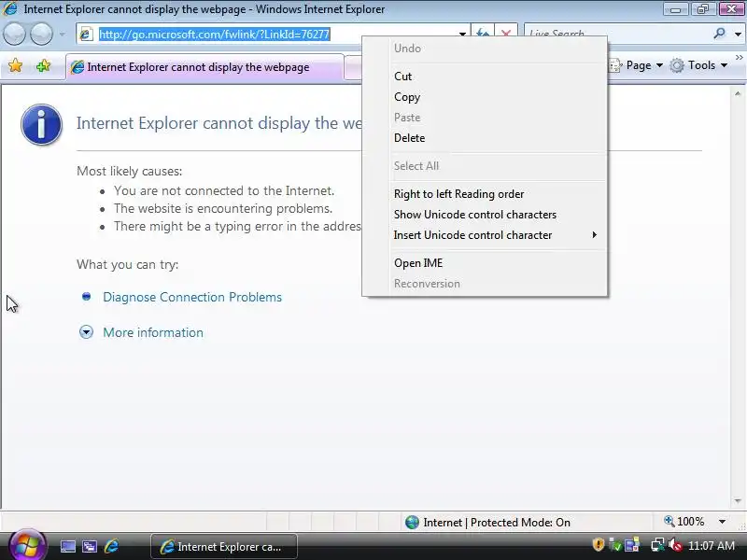
Task: Choose Open IME from context menu
Action: (x=485, y=263)
